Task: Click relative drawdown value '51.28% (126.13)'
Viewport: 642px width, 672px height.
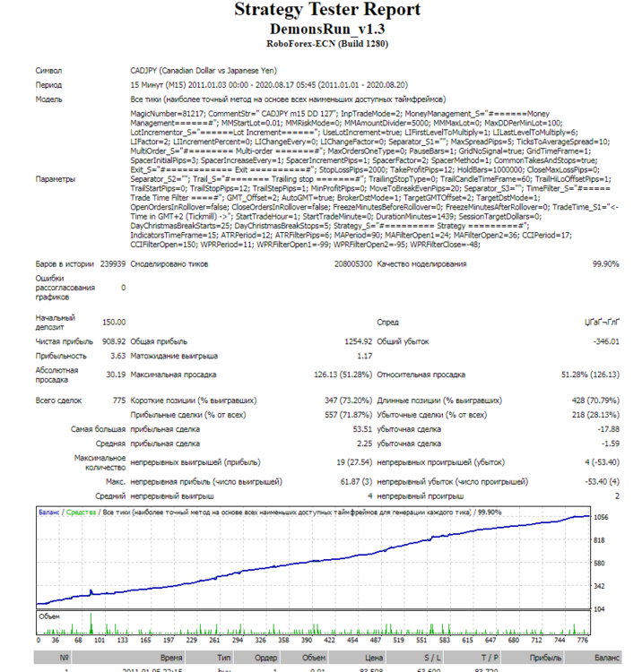Action: (590, 375)
